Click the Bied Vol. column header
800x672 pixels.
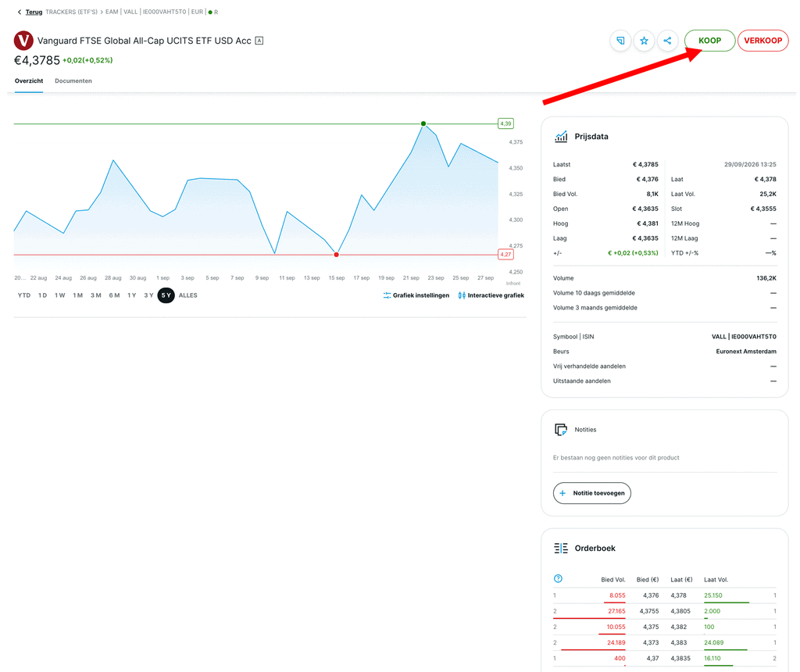click(x=612, y=580)
